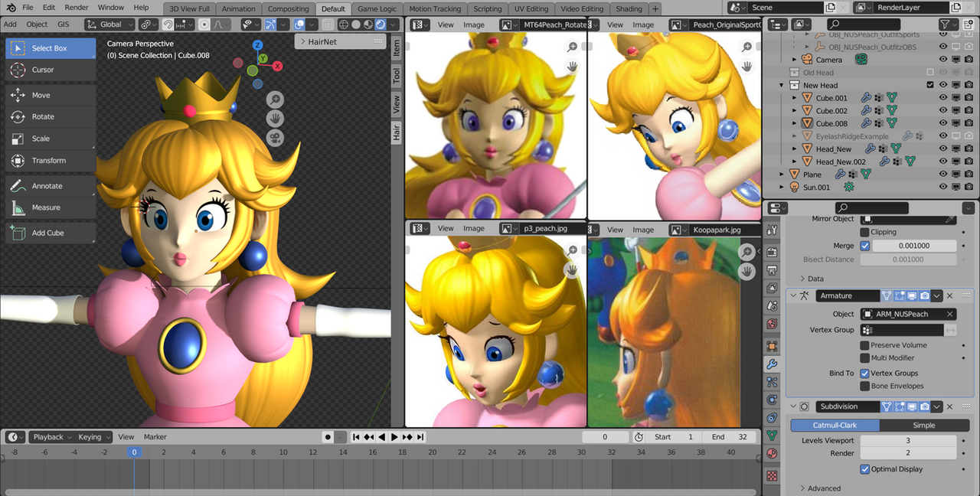This screenshot has height=496, width=980.
Task: Click the pan hand icon in the 3D viewport
Action: coord(275,119)
